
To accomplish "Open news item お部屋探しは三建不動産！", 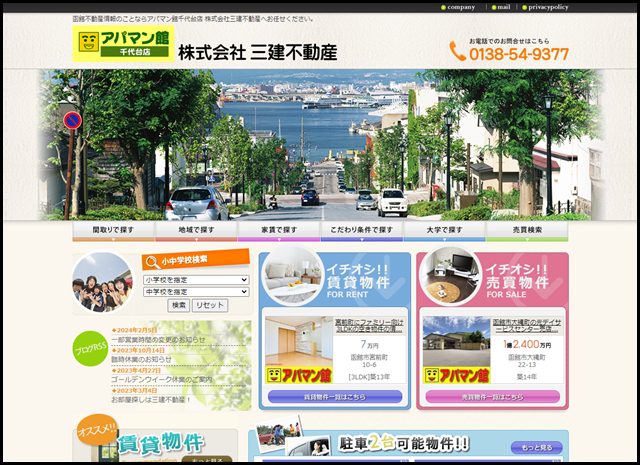I will [x=151, y=400].
